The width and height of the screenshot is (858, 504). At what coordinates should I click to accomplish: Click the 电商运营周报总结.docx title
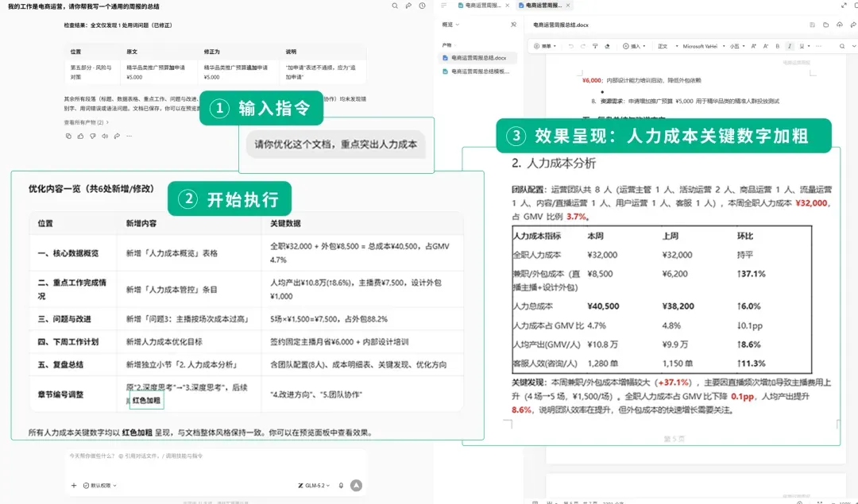561,25
